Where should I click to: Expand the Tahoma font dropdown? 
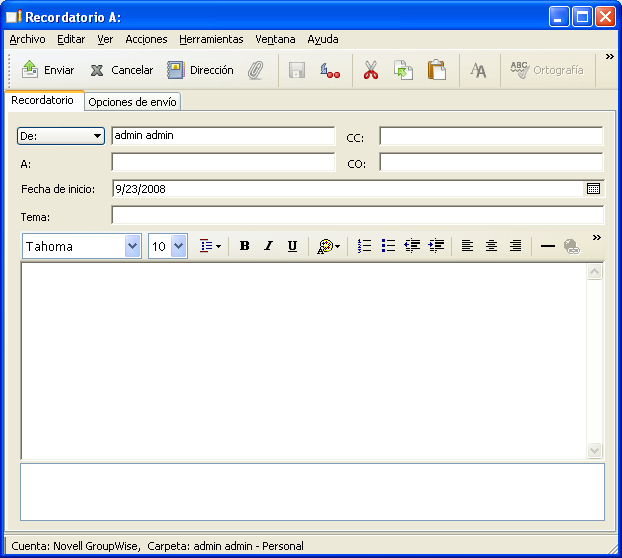coord(132,246)
